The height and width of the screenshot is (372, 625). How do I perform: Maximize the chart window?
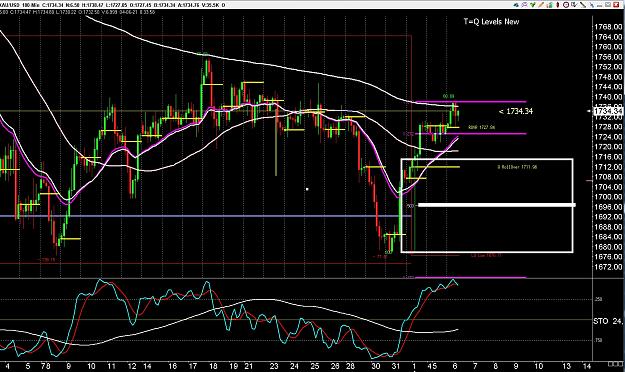pyautogui.click(x=608, y=5)
